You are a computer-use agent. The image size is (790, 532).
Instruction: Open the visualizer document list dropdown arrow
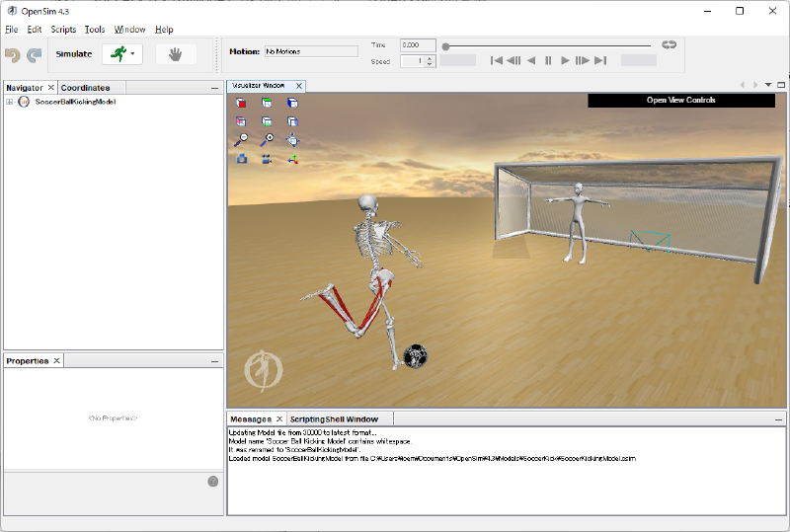(x=768, y=85)
